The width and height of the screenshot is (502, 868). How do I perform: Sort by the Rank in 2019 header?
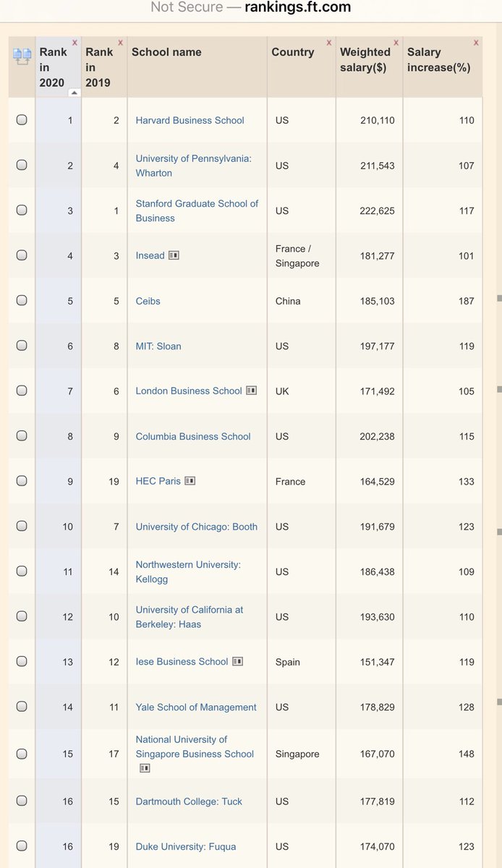click(x=99, y=67)
